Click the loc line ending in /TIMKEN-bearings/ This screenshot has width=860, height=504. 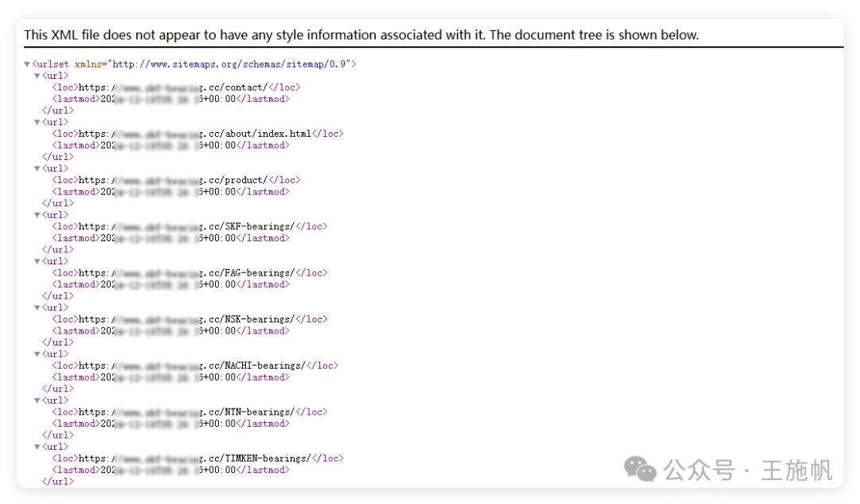pos(198,459)
